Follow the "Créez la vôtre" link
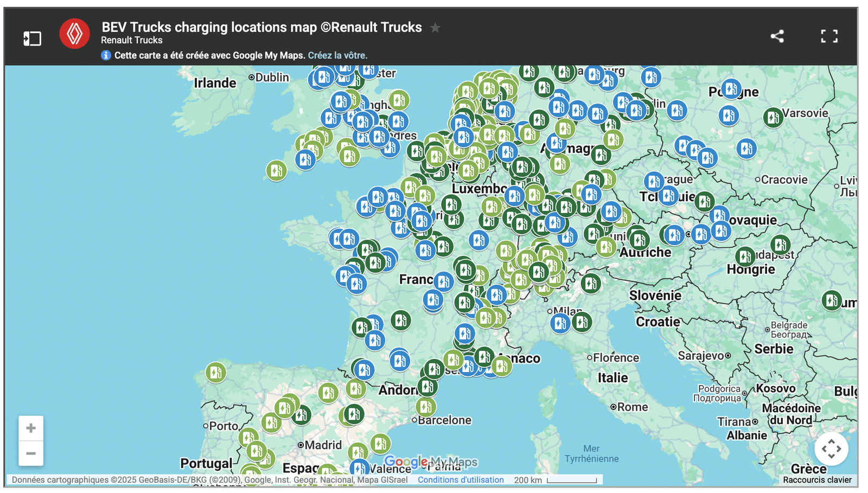The image size is (868, 493). point(337,55)
